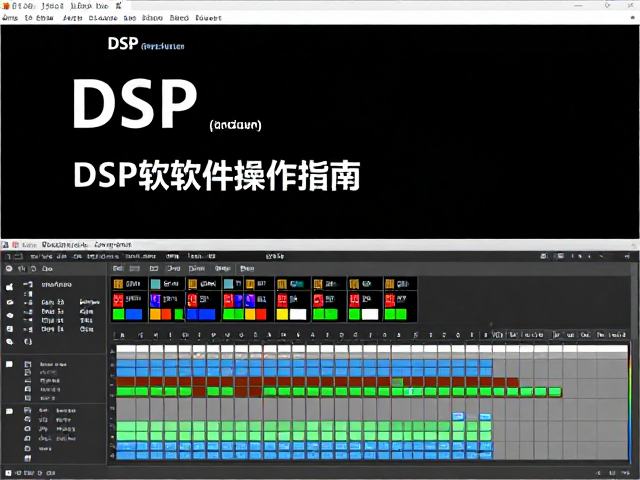Pick the red swatch ending the fourth module card's row
Viewport: 640px width, 480px height.
click(261, 314)
